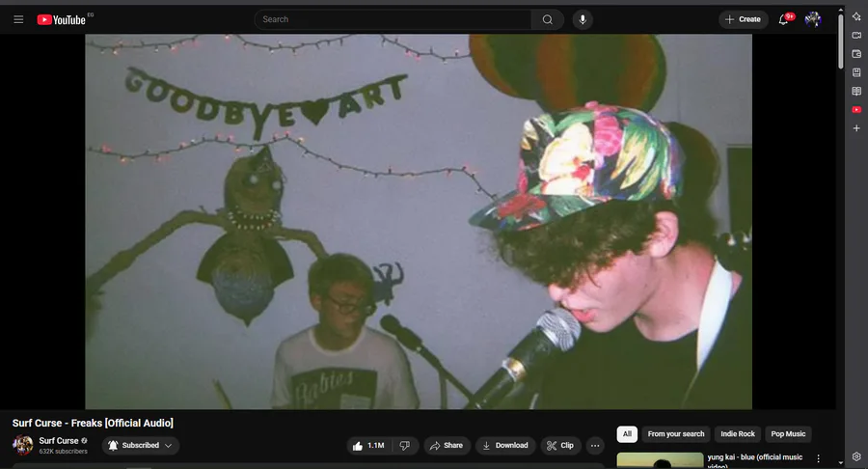
Task: Click the 632K subscribers text
Action: pos(63,452)
